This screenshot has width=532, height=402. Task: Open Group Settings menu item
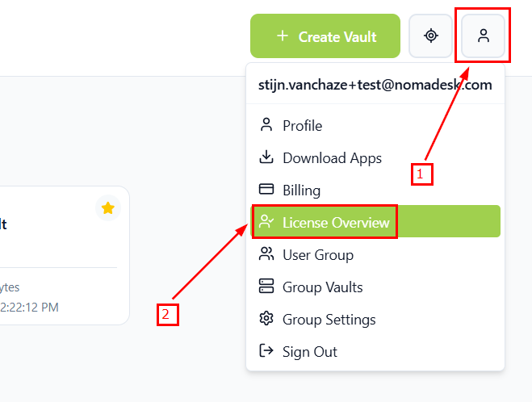(329, 320)
